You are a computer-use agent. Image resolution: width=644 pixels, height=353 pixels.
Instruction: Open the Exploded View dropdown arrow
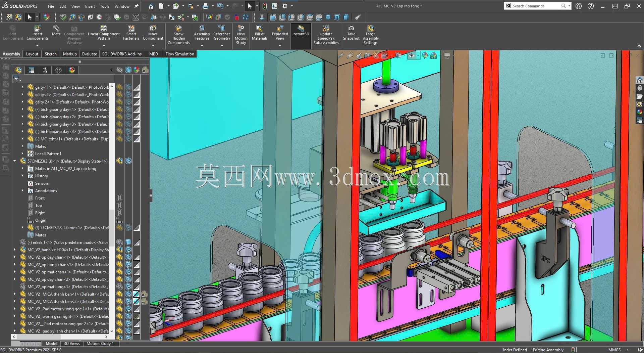(280, 46)
